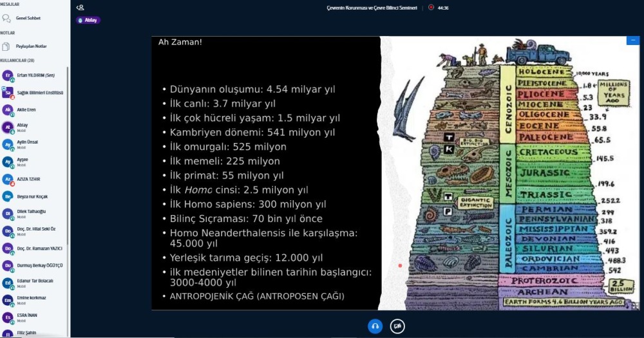Click Ablay's avatar in user list
This screenshot has height=338, width=644.
tap(7, 127)
